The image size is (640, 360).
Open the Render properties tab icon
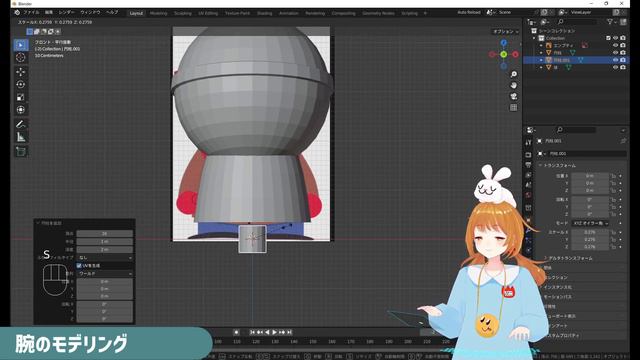[x=528, y=155]
